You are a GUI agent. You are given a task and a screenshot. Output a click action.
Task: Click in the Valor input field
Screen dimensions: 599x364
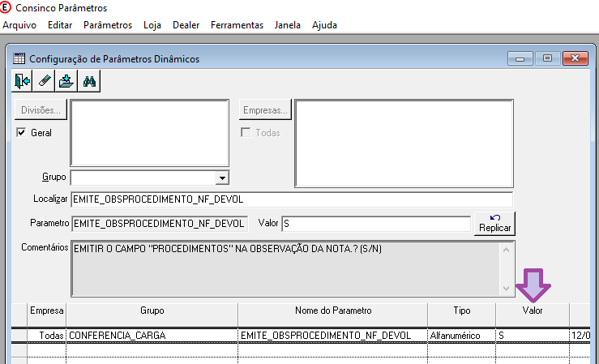point(376,224)
